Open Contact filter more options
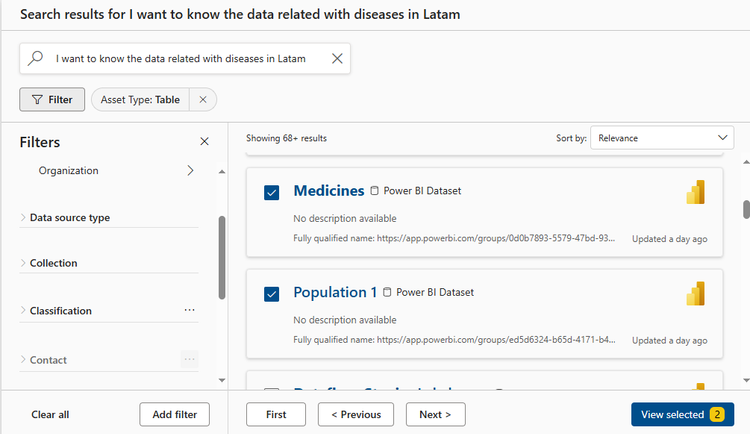 coord(190,359)
